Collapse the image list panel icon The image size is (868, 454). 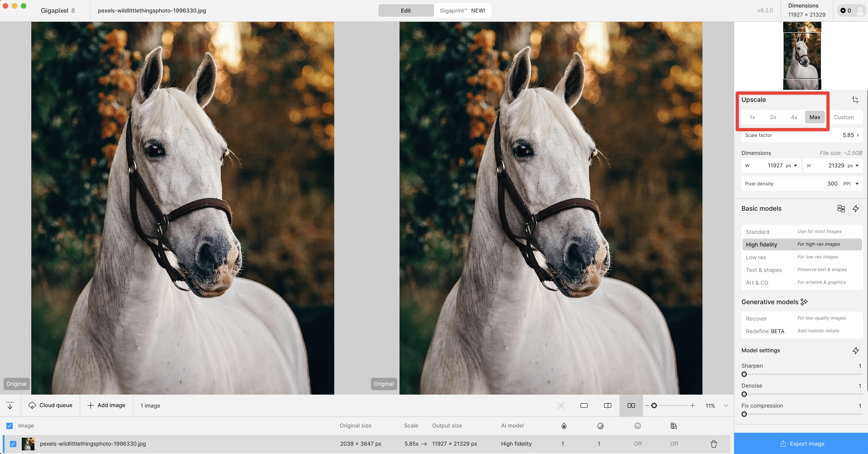click(x=10, y=405)
